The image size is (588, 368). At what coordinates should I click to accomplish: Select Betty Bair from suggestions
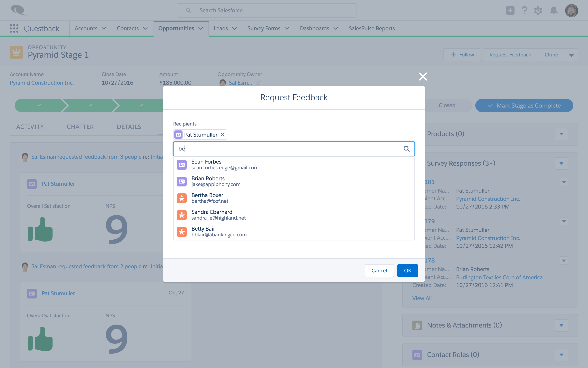point(294,232)
